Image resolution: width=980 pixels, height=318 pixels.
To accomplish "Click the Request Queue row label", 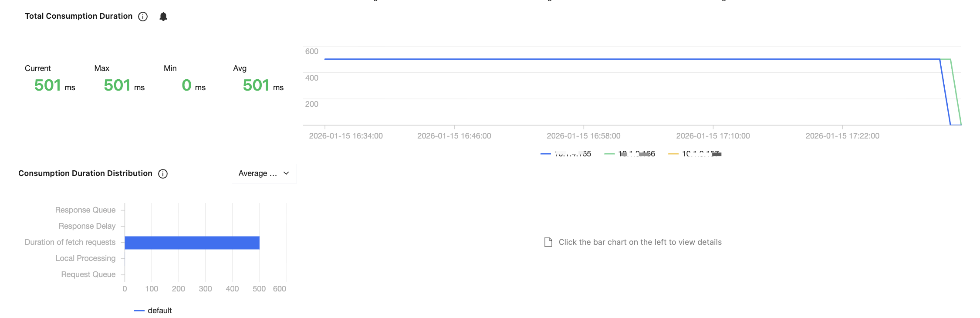I will 88,274.
